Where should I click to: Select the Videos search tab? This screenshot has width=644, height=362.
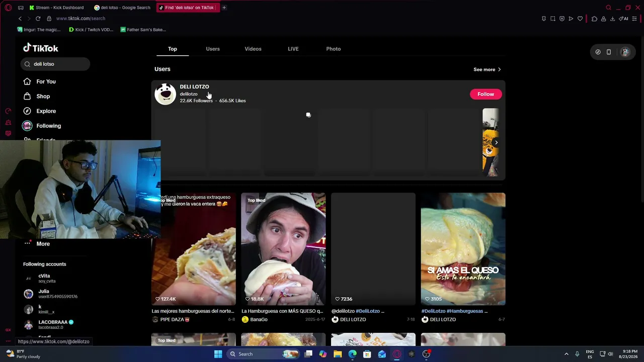253,49
